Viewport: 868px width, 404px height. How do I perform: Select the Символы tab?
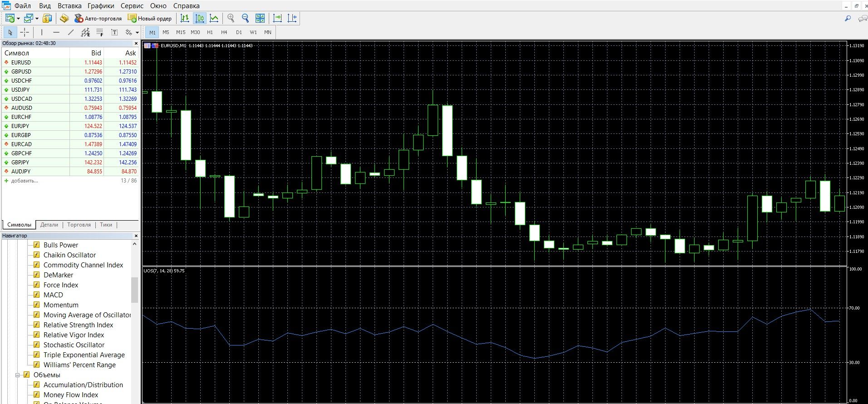point(19,225)
